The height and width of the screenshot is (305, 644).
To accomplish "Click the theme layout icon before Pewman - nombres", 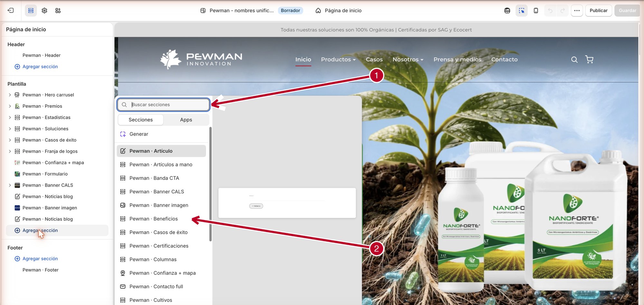I will tap(203, 11).
